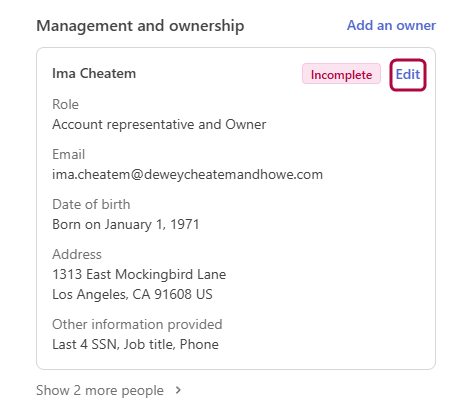The width and height of the screenshot is (462, 417).
Task: Select Account representative and Owner text
Action: coord(159,125)
